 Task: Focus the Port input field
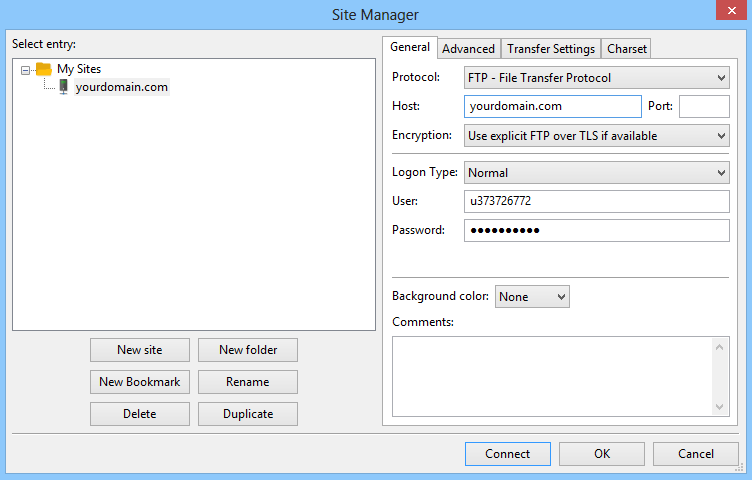[704, 106]
